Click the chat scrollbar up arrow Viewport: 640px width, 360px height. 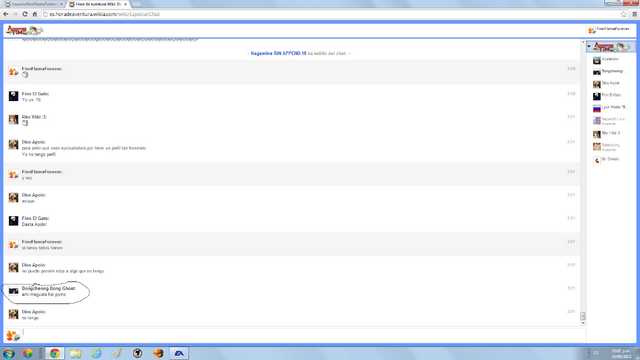tap(583, 42)
